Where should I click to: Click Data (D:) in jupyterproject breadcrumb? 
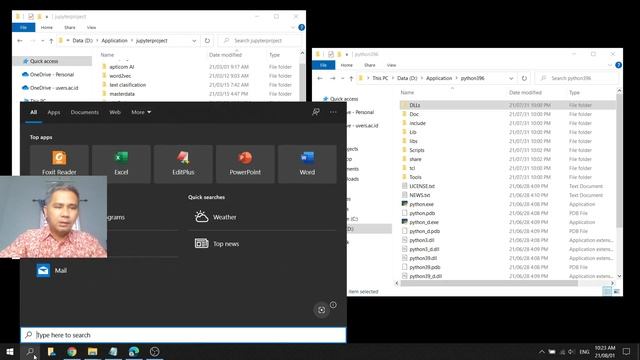click(x=82, y=40)
